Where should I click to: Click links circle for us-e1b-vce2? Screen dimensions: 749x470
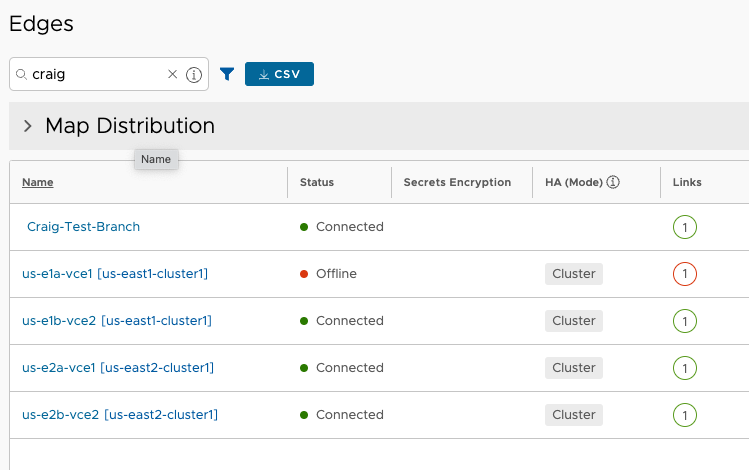click(685, 321)
